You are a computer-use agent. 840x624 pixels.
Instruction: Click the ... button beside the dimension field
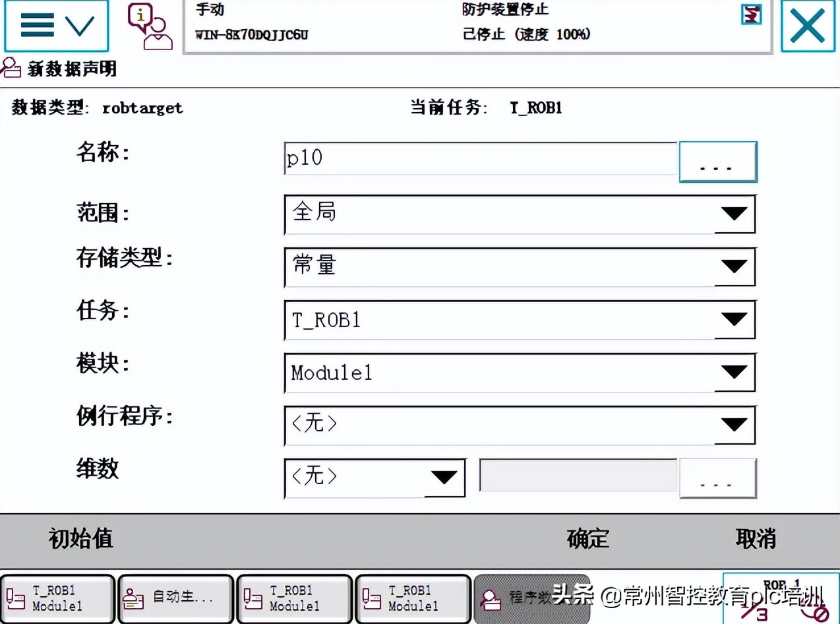tap(717, 478)
